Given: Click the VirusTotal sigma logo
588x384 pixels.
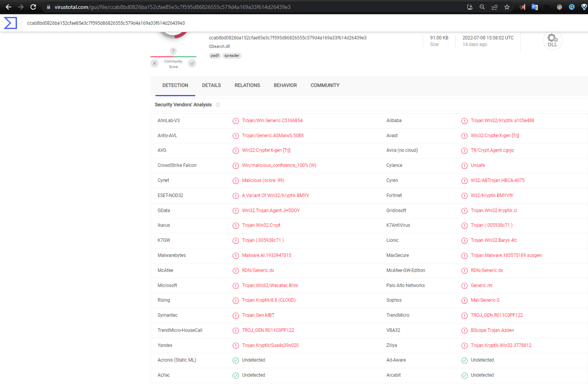Looking at the screenshot, I should click(x=10, y=23).
